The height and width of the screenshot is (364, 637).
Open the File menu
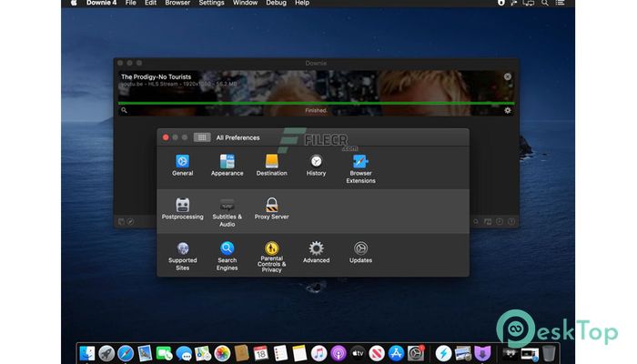pos(131,3)
